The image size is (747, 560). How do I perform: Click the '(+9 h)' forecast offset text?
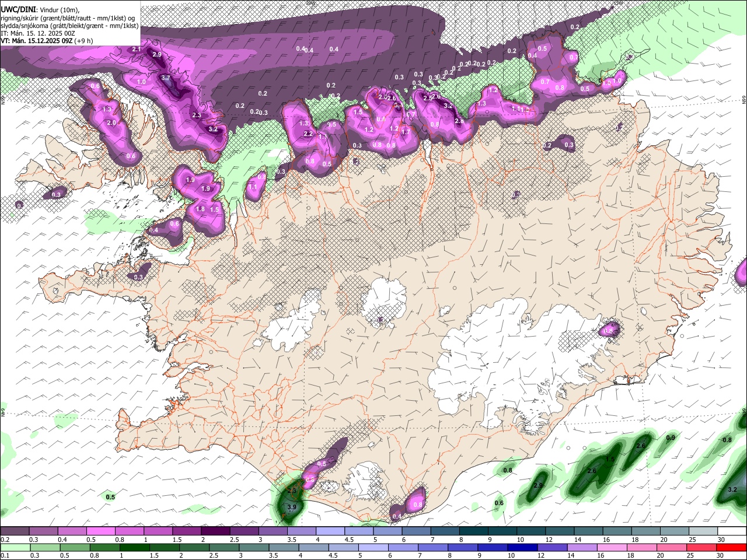[x=83, y=41]
